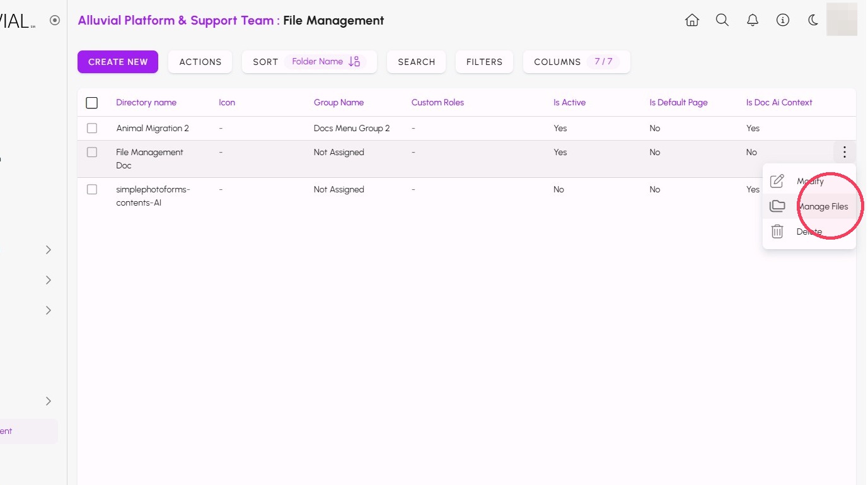868x485 pixels.
Task: Choose Delete from the row menu
Action: (809, 231)
